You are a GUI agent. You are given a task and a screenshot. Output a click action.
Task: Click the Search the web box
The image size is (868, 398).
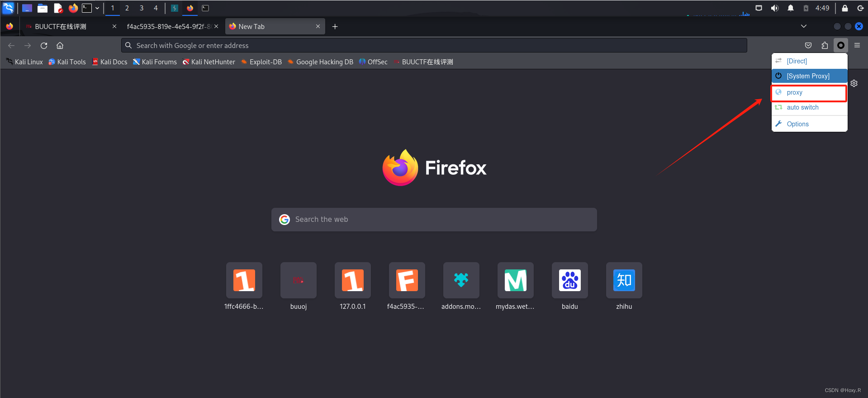pos(434,220)
